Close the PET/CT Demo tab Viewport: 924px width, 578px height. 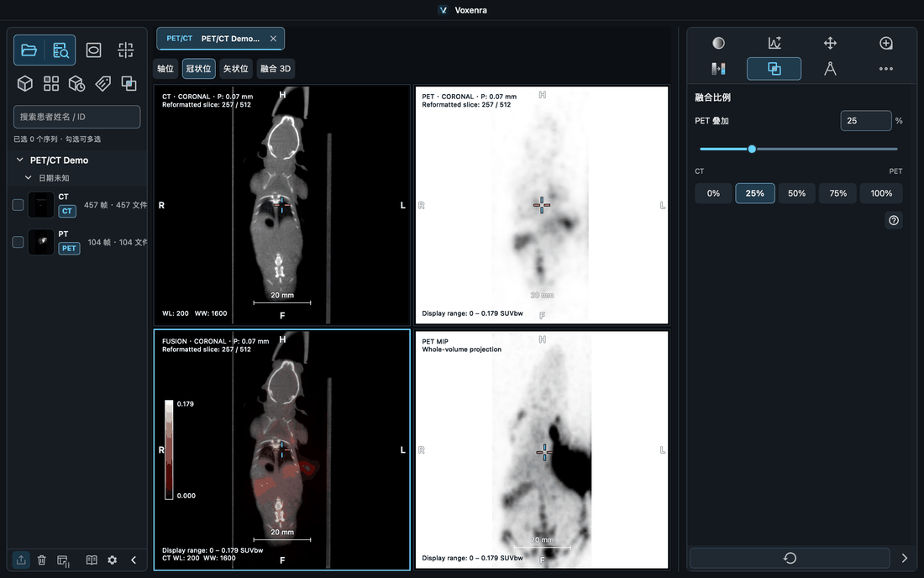click(274, 39)
